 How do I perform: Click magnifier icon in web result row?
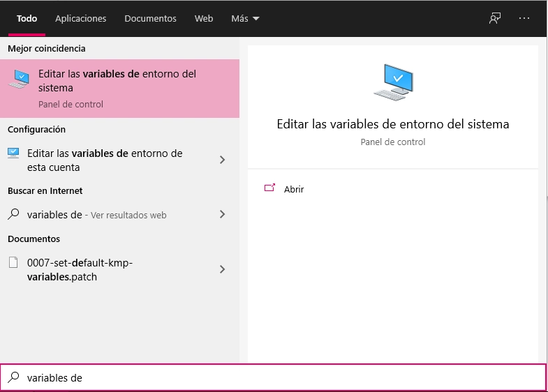click(x=13, y=214)
